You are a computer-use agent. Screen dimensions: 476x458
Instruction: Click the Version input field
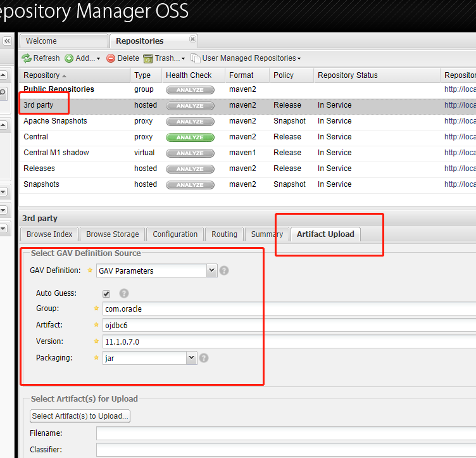289,341
